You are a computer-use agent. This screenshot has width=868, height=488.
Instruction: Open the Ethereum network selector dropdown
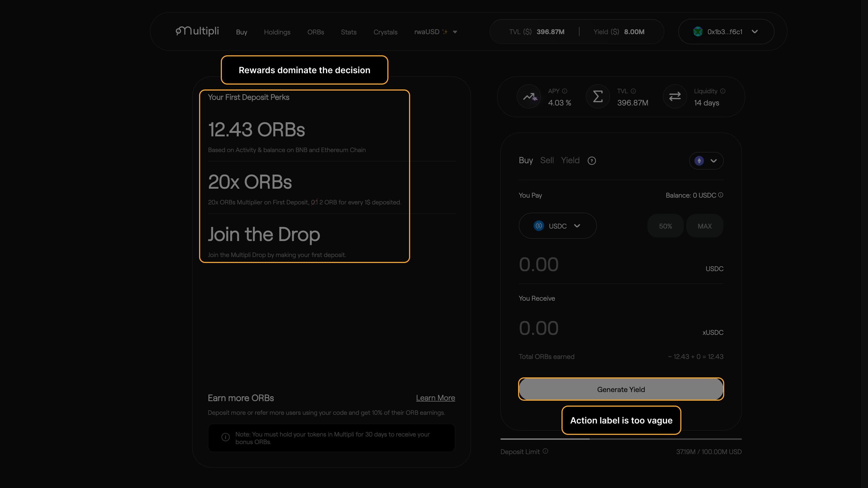706,161
